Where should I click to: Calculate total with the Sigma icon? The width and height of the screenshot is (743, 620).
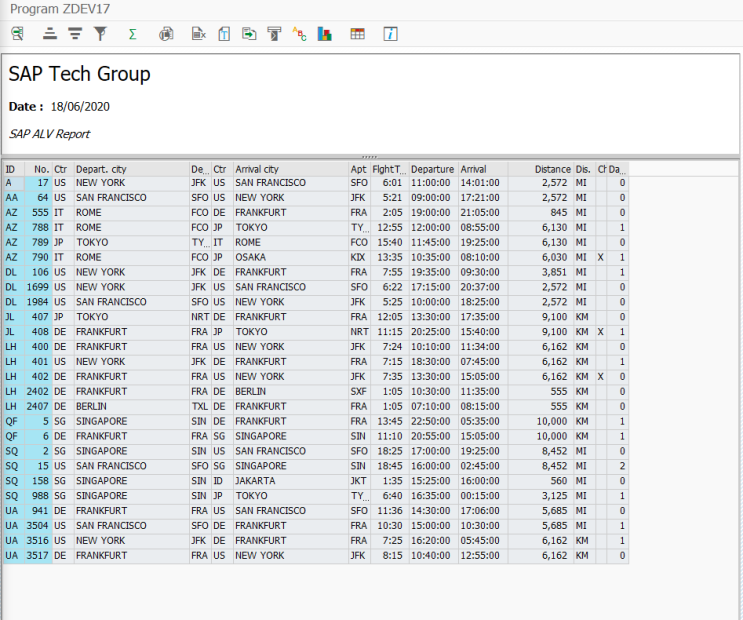tap(133, 34)
